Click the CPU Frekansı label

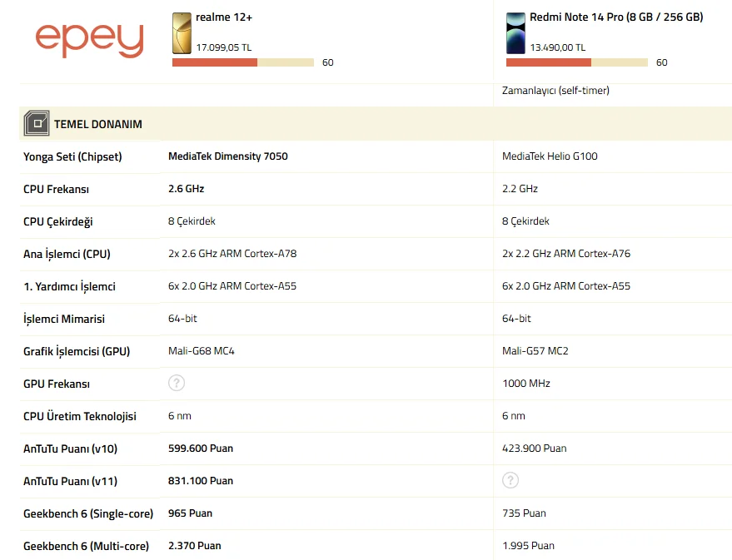tap(56, 190)
